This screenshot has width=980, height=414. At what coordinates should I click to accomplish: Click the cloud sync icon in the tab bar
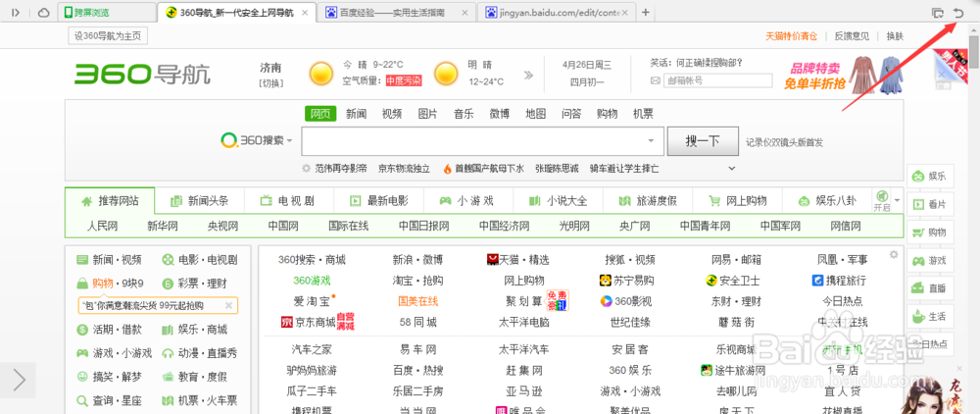44,12
